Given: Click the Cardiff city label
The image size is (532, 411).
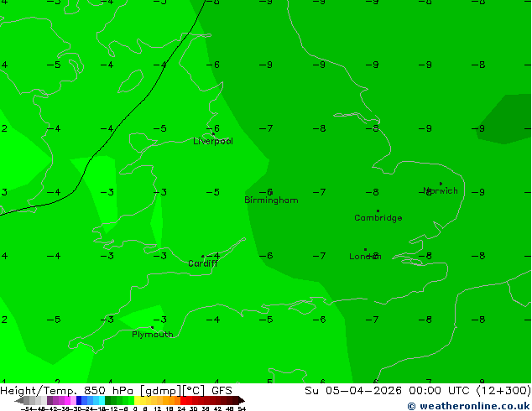Looking at the screenshot, I should [202, 263].
